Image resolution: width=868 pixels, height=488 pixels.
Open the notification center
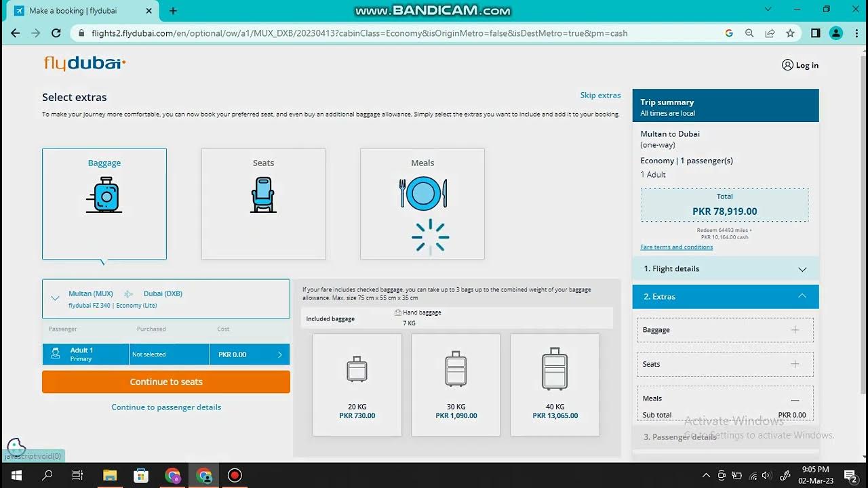pos(849,475)
